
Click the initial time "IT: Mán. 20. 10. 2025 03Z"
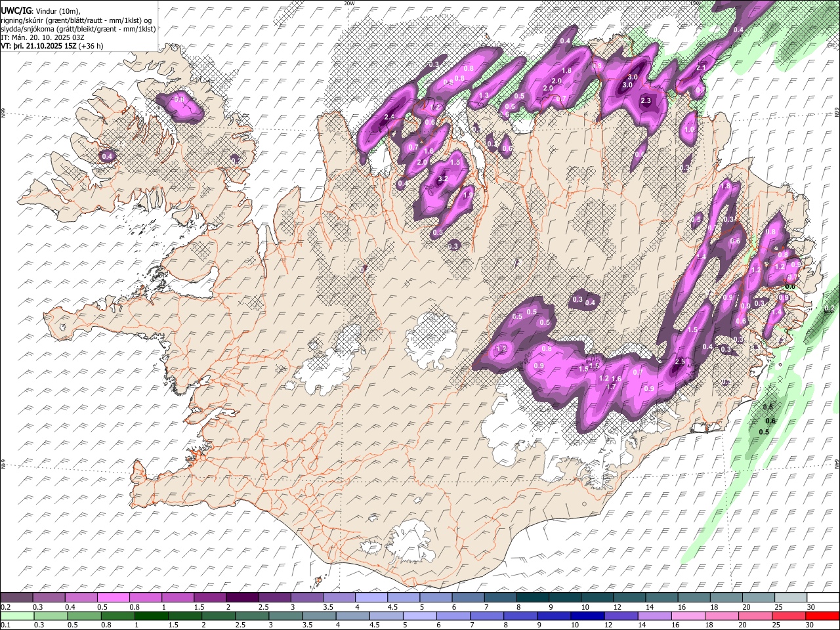(42, 37)
